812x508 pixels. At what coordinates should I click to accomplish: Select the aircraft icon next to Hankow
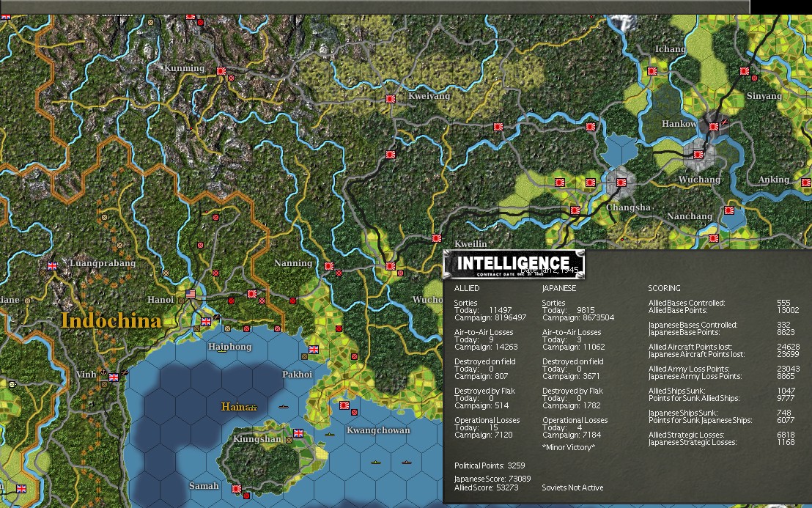pyautogui.click(x=725, y=122)
